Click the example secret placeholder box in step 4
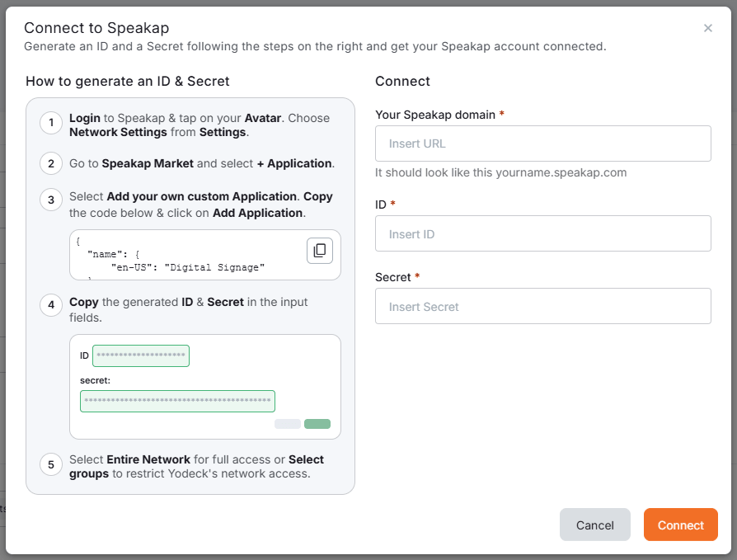 178,401
